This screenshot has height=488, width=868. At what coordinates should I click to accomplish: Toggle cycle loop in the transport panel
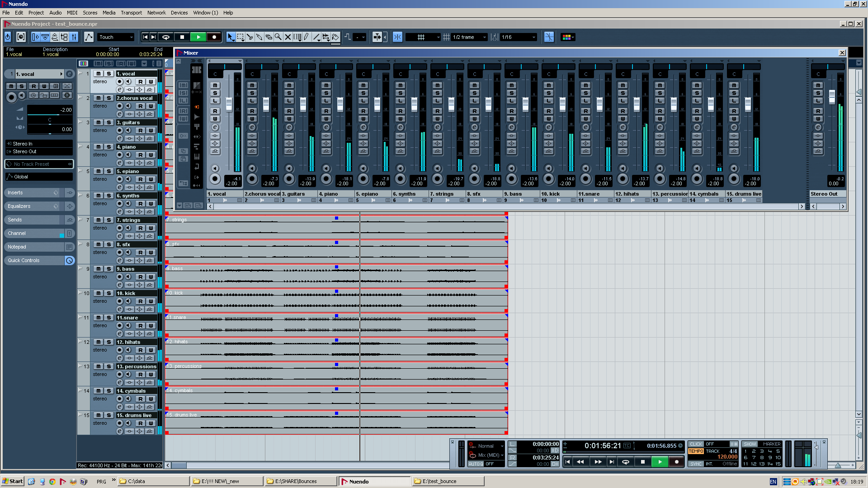click(626, 462)
